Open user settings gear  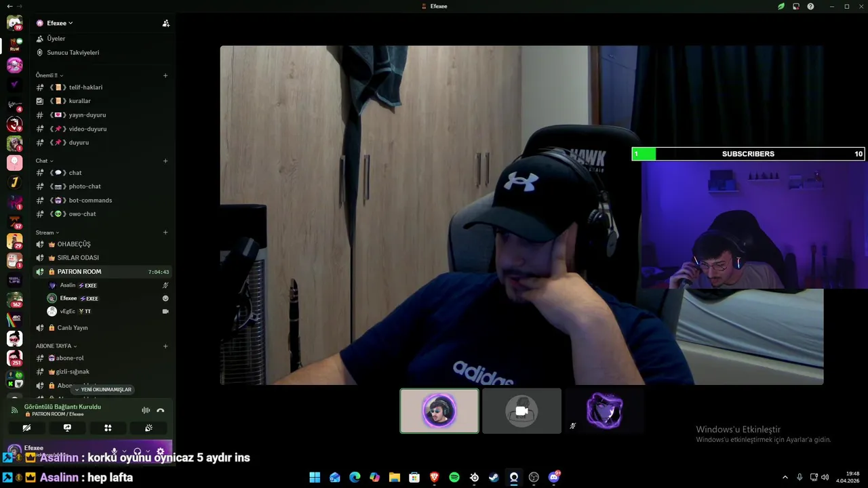(161, 451)
